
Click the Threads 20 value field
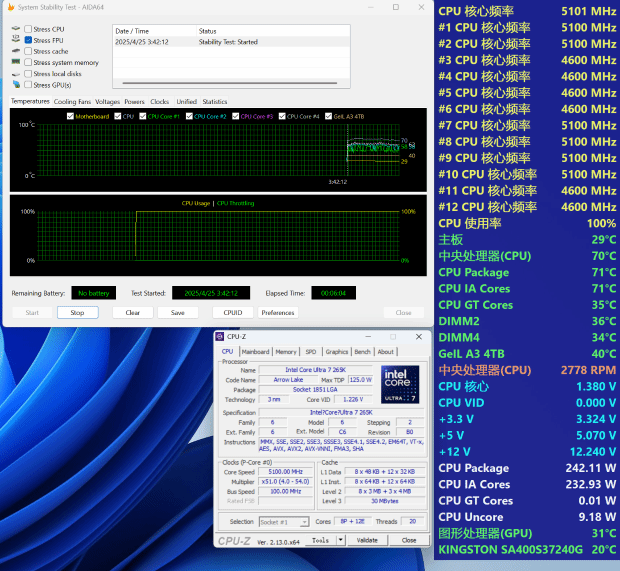pyautogui.click(x=412, y=522)
